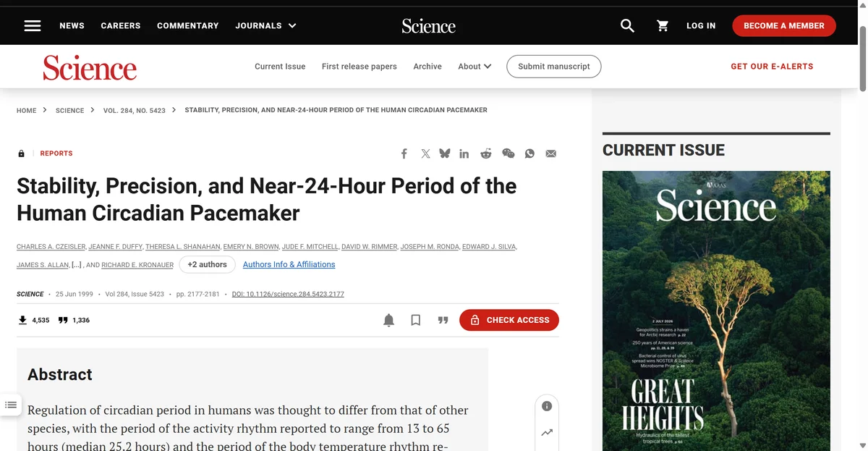
Task: Open author James S. Allan
Action: coord(43,265)
